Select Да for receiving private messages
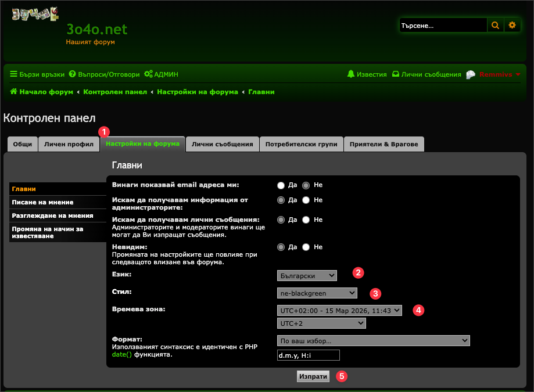 [x=281, y=220]
